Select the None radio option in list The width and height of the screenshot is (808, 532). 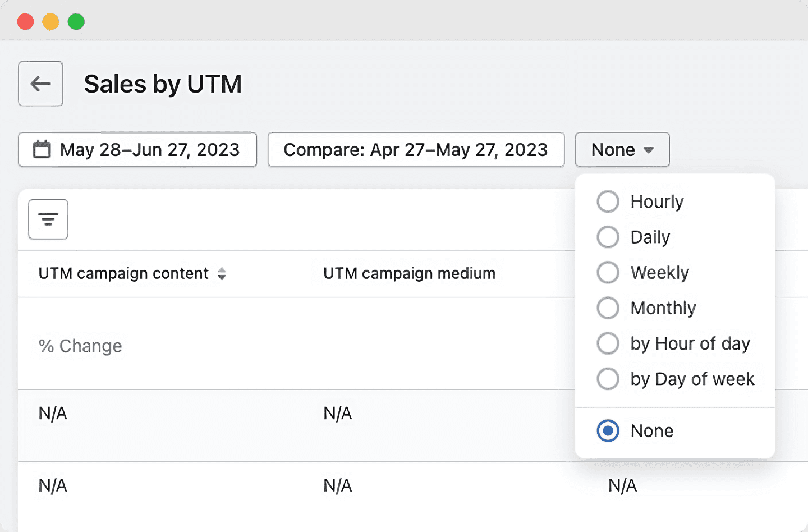tap(608, 431)
